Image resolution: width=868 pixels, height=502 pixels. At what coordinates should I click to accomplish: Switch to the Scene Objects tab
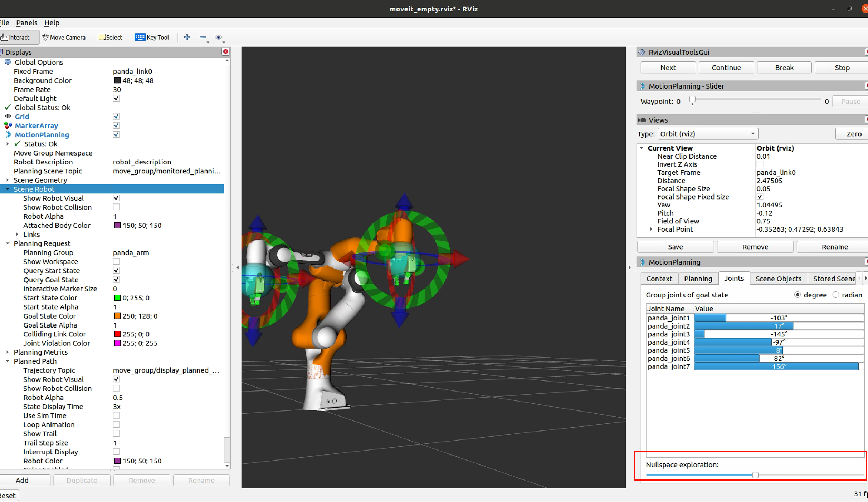click(x=778, y=279)
